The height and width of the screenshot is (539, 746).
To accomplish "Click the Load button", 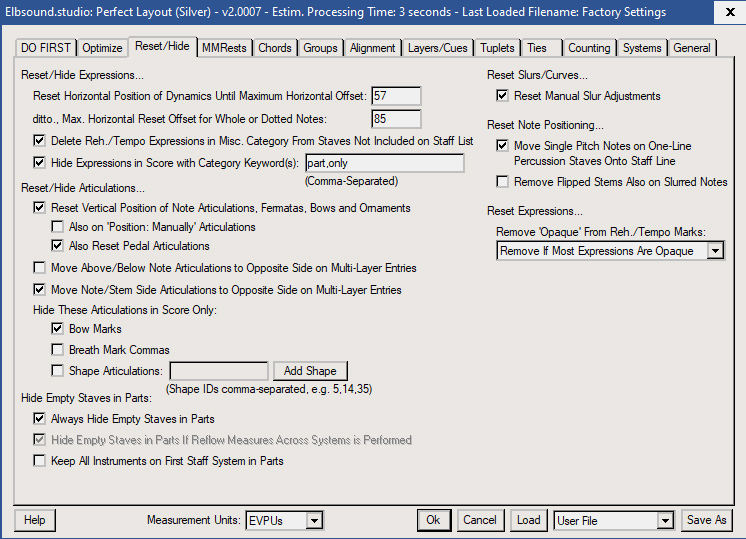I will [x=528, y=520].
